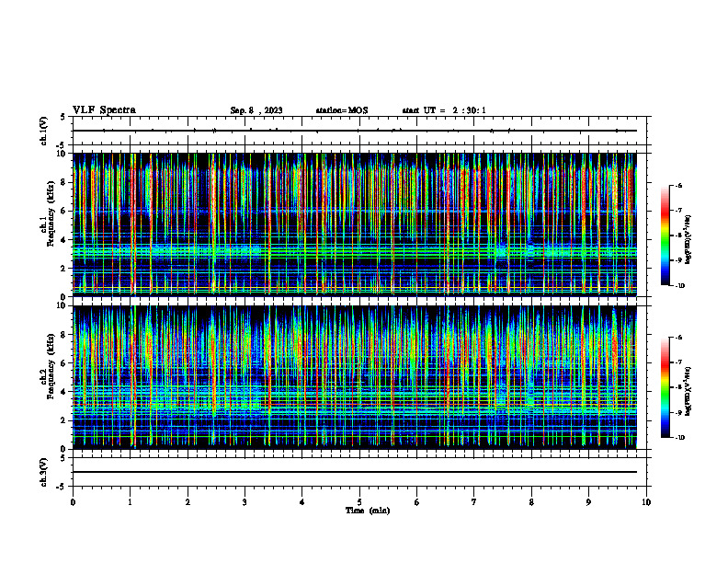Click the "2" kHz tick on ch.2 frequency axis
The width and height of the screenshot is (728, 563).
[63, 420]
